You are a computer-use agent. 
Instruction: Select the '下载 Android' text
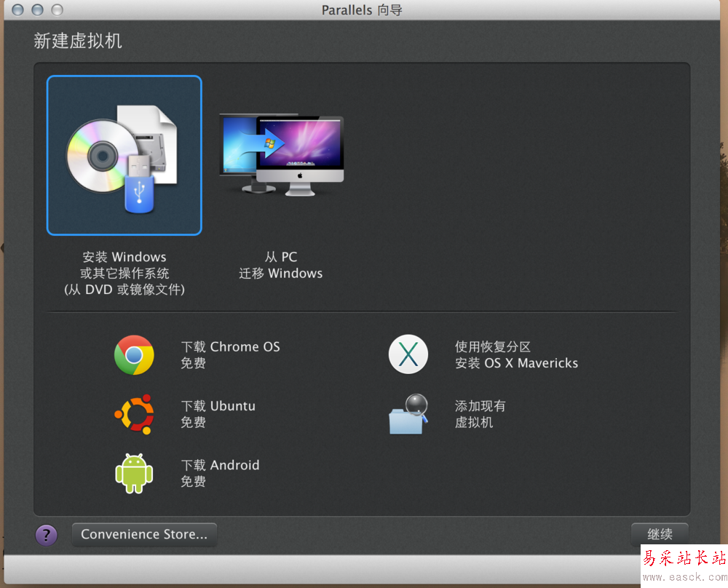(x=220, y=465)
